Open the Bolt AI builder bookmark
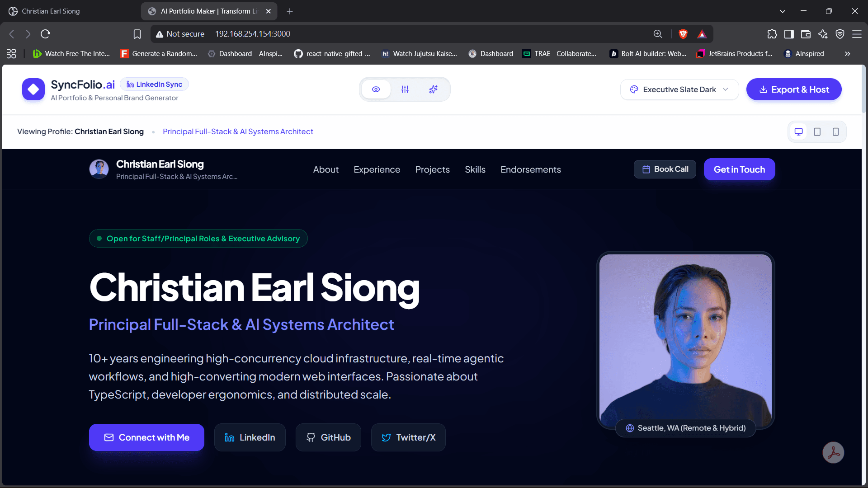 pyautogui.click(x=648, y=54)
